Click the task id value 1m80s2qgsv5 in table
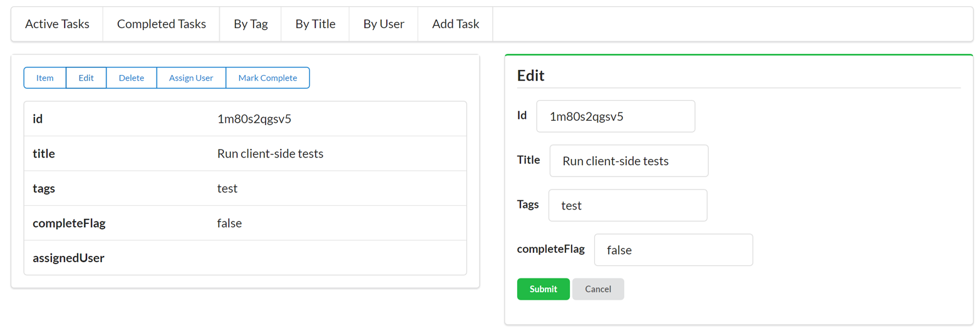980x336 pixels. pyautogui.click(x=254, y=119)
